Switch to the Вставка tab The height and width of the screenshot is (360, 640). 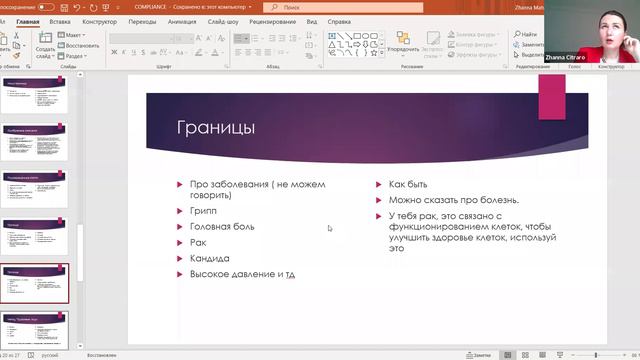click(x=60, y=22)
